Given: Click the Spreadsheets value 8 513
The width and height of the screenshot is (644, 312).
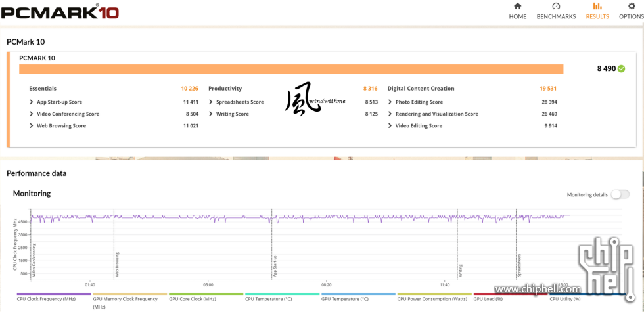Looking at the screenshot, I should pos(371,102).
